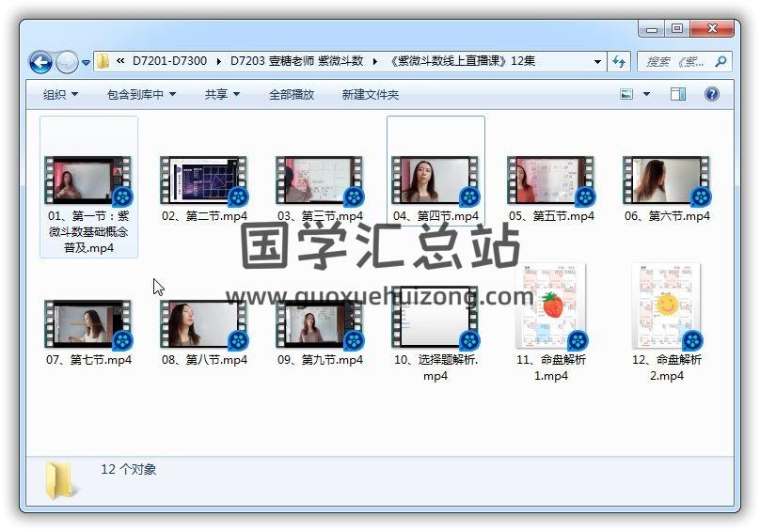Select the 08、第八节.mp4 video icon

(x=203, y=324)
